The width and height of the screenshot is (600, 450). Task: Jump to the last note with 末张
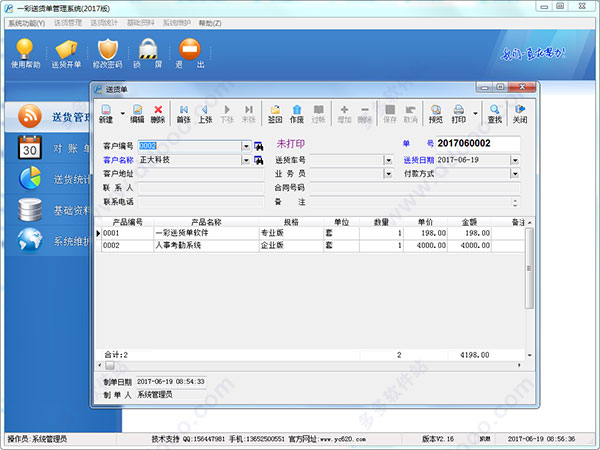249,114
